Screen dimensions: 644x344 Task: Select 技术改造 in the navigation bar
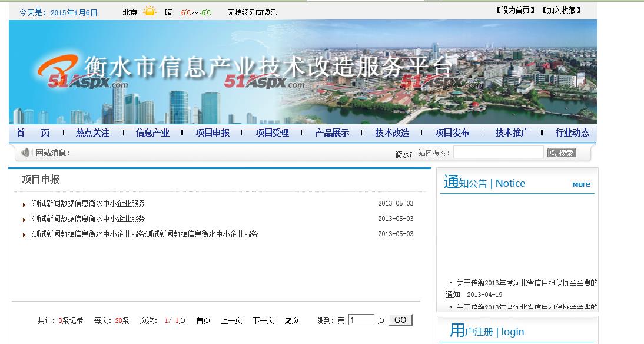point(392,133)
